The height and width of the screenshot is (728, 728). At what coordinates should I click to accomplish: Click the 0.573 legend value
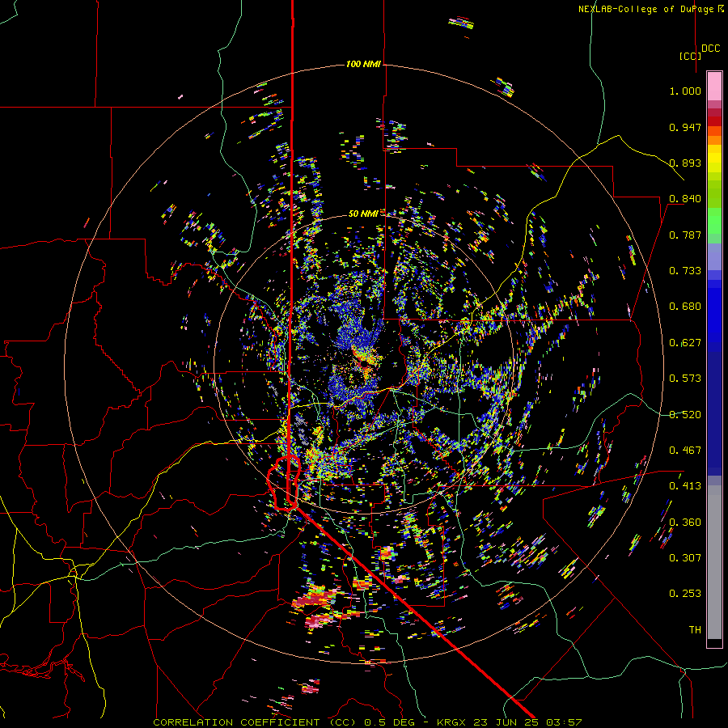click(x=685, y=379)
